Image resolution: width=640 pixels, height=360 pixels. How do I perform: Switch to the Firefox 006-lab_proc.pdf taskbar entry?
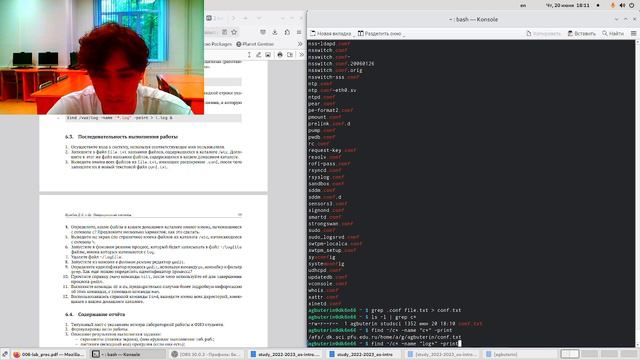pos(48,354)
